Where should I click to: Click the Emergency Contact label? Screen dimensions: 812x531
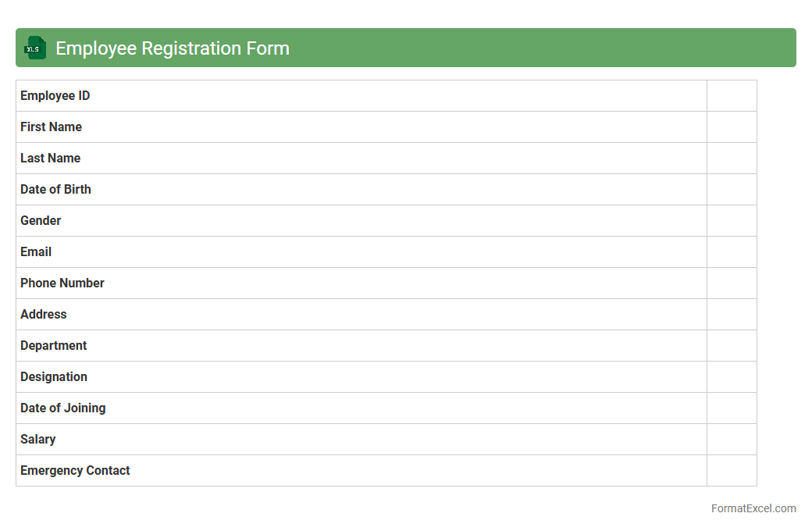coord(75,471)
